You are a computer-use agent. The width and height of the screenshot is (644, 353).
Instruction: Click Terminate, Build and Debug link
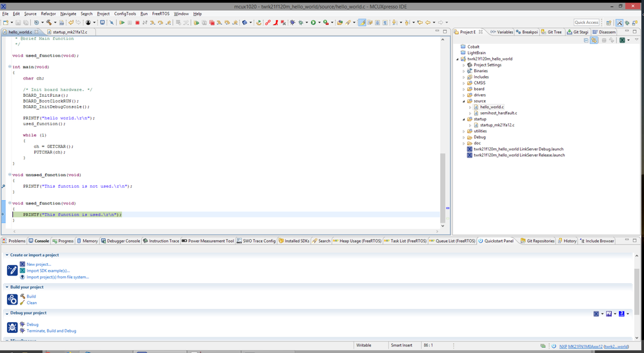click(52, 331)
